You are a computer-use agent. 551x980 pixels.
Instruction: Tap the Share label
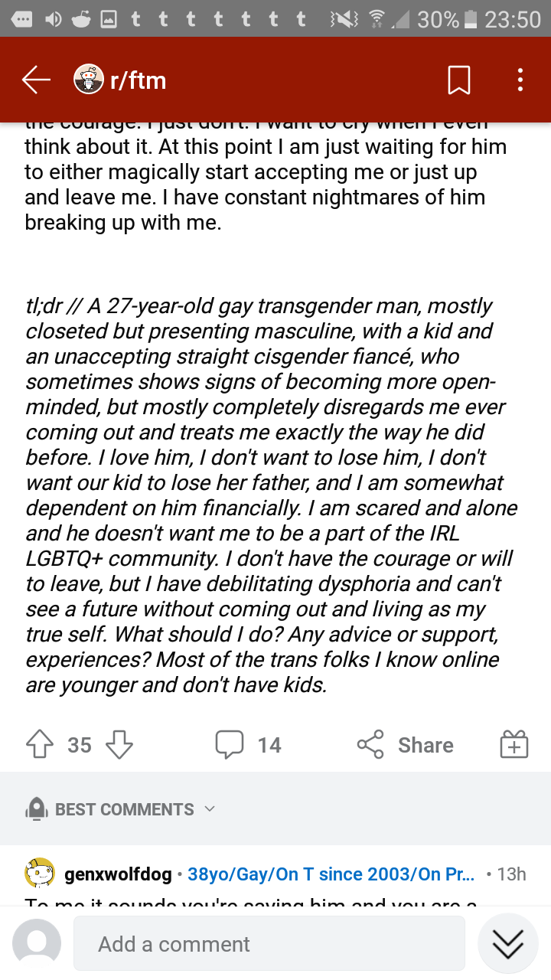click(425, 745)
